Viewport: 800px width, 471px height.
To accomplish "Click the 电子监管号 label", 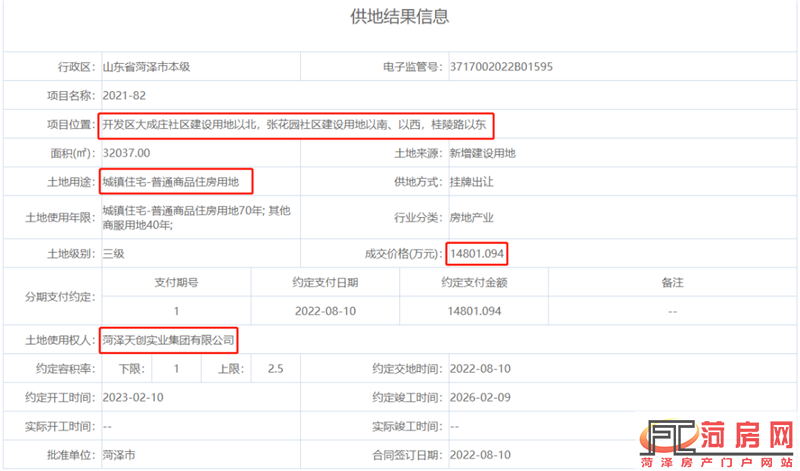I will pos(413,67).
